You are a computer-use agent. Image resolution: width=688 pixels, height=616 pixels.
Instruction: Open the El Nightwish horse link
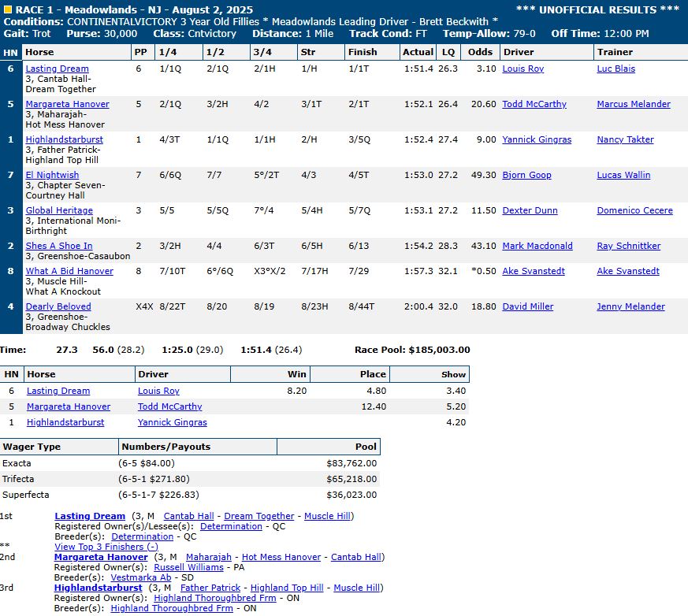coord(52,176)
